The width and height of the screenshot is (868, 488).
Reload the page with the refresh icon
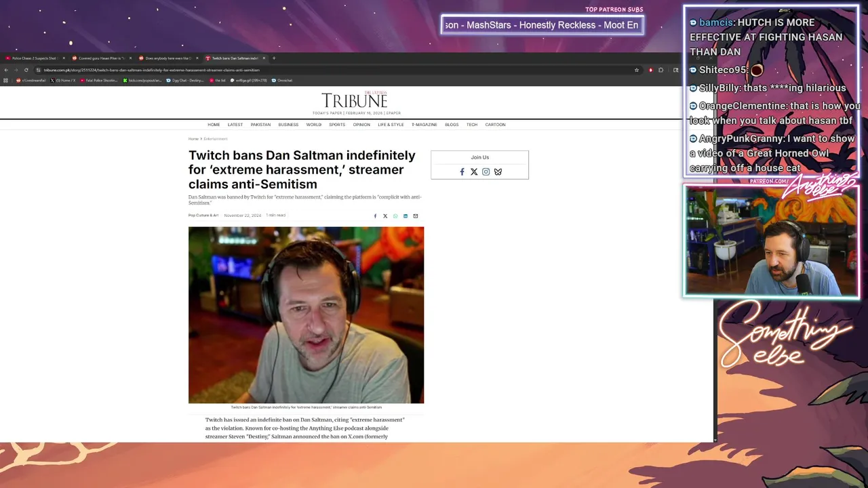26,70
